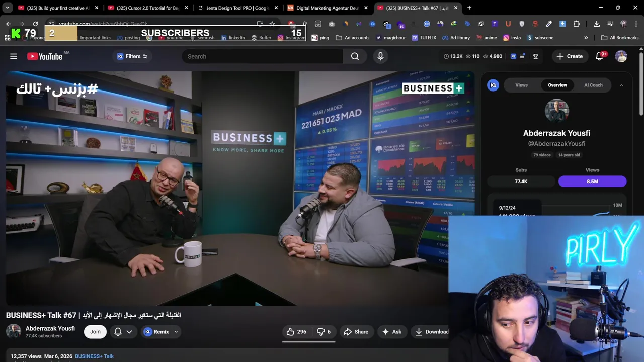
Task: Select the Views 8.5M stat pill
Action: pos(592,182)
